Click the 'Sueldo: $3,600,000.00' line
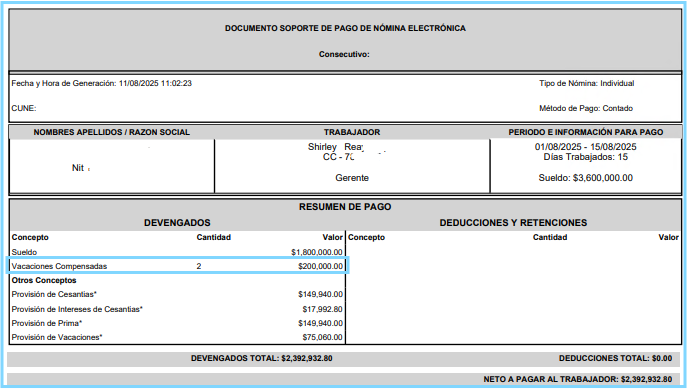This screenshot has height=389, width=687. (585, 178)
